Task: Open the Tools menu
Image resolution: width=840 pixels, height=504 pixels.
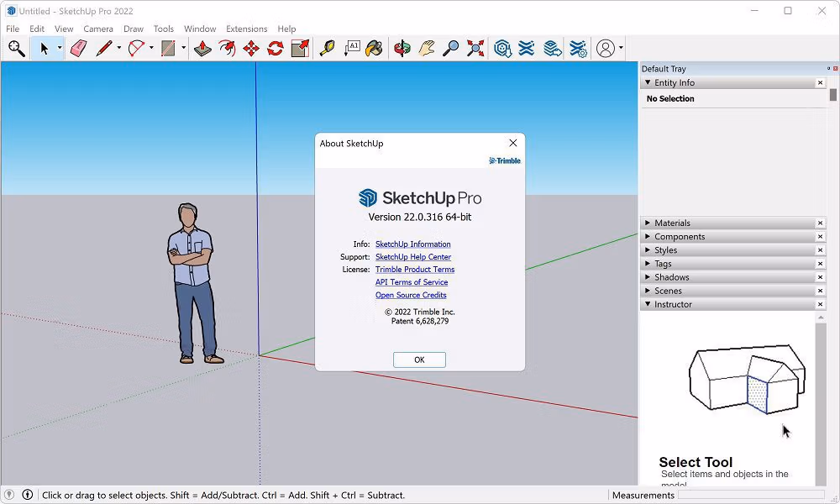Action: 164,29
